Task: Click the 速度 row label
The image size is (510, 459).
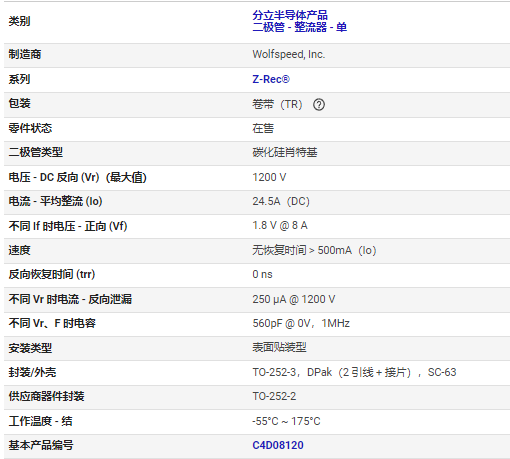Action: pos(19,250)
